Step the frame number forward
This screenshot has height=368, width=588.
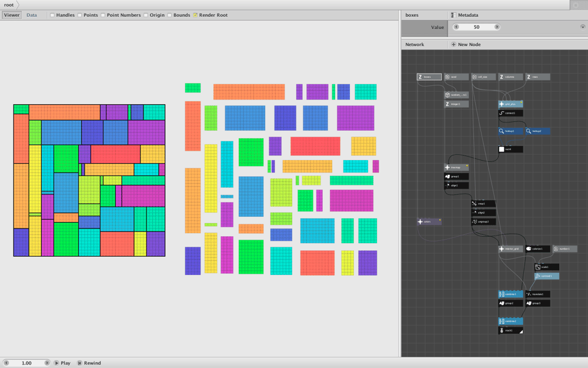point(47,363)
